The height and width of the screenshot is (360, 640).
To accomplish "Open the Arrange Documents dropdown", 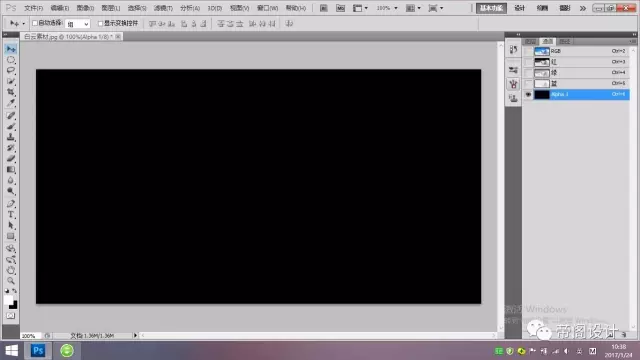I will pos(413,8).
